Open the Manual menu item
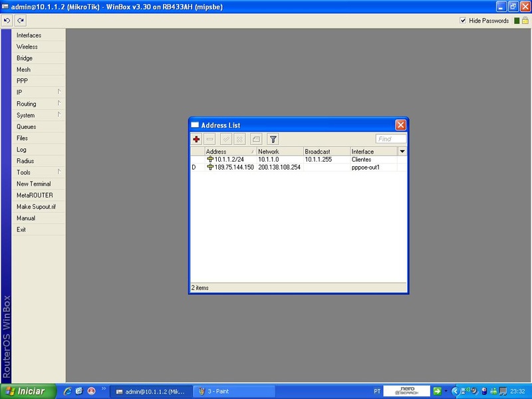 [39, 218]
